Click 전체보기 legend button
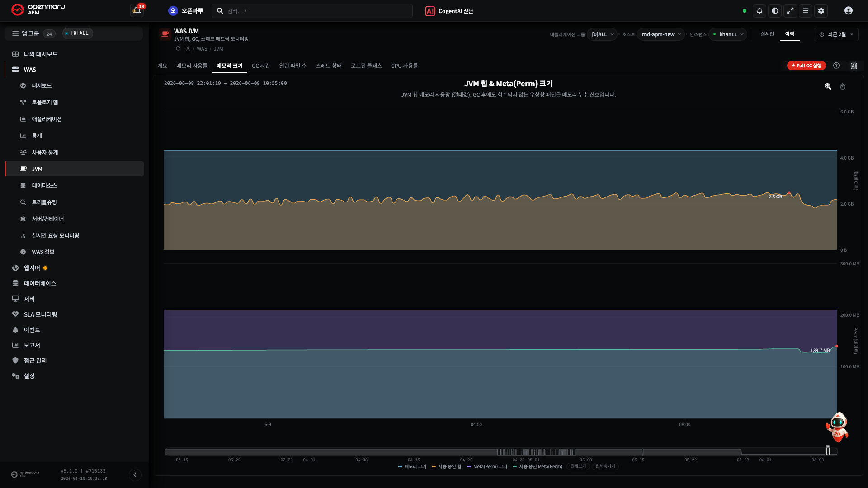This screenshot has width=868, height=488. tap(578, 466)
